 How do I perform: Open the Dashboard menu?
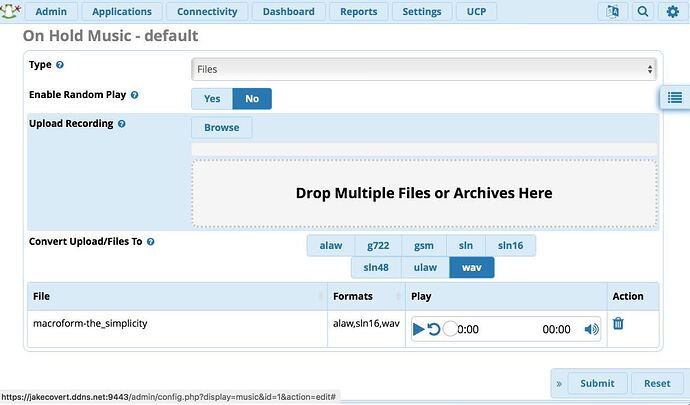(289, 11)
